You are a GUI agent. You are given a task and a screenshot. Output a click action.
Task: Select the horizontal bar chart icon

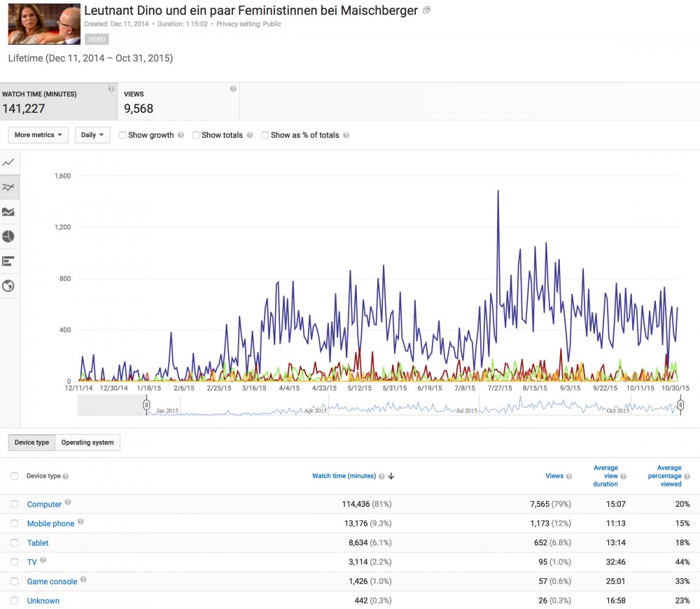click(8, 261)
